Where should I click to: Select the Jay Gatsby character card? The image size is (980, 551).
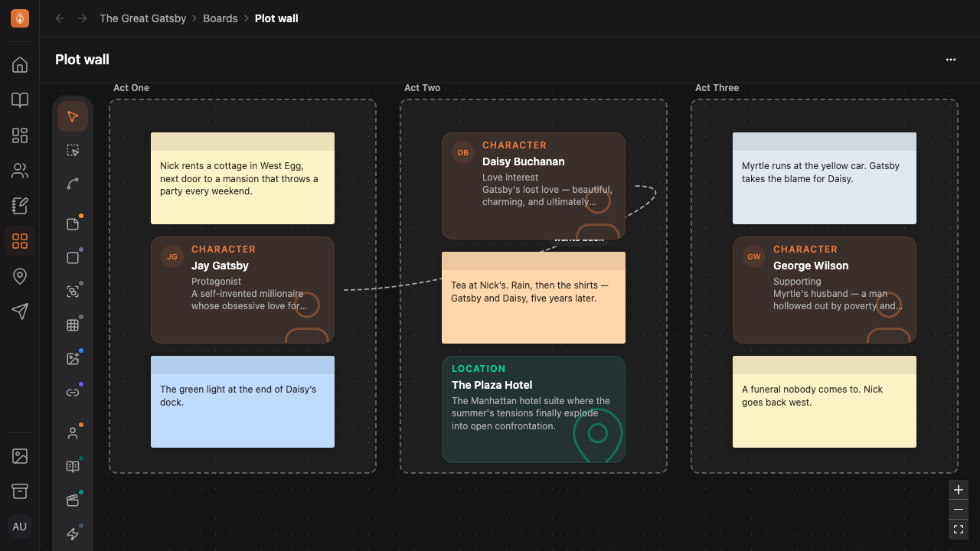pyautogui.click(x=243, y=290)
